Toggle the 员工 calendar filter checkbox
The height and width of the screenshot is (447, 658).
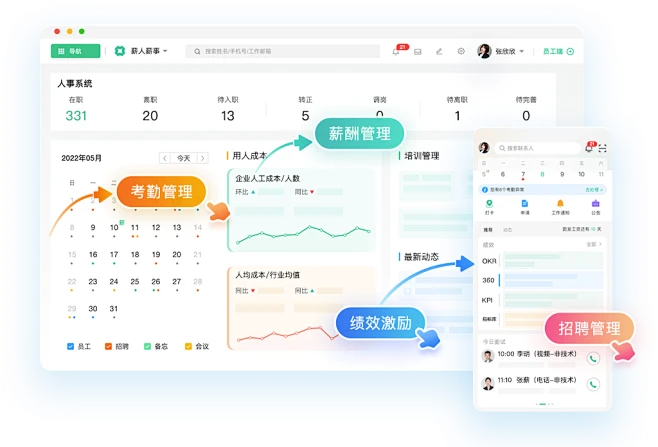(x=70, y=346)
